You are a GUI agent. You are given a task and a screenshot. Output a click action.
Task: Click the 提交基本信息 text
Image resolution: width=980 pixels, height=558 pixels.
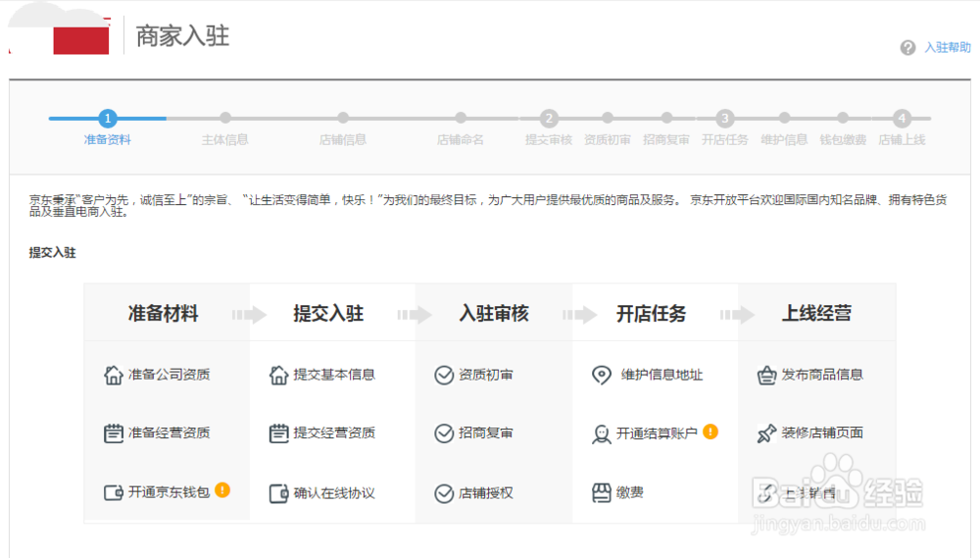[x=334, y=375]
